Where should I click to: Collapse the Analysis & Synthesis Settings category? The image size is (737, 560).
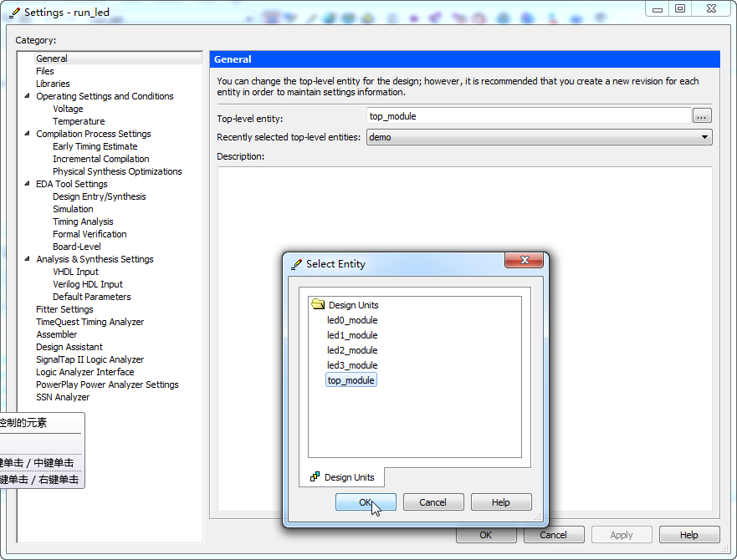click(28, 259)
